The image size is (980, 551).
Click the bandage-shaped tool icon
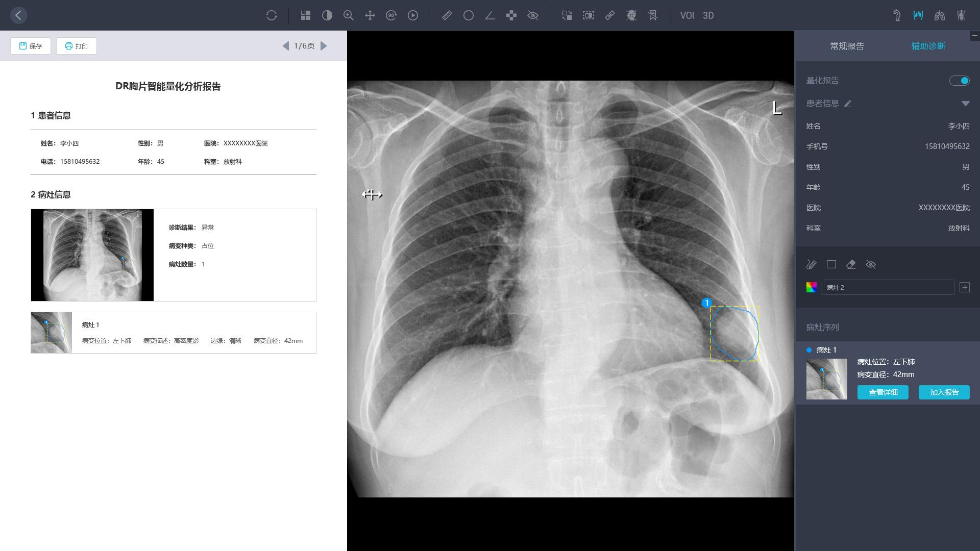(610, 15)
